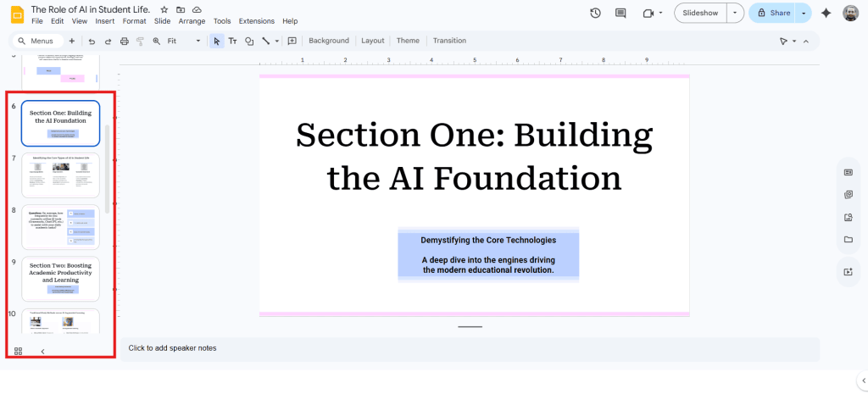Open the Slideshow options dropdown arrow
This screenshot has height=394, width=868.
[735, 13]
